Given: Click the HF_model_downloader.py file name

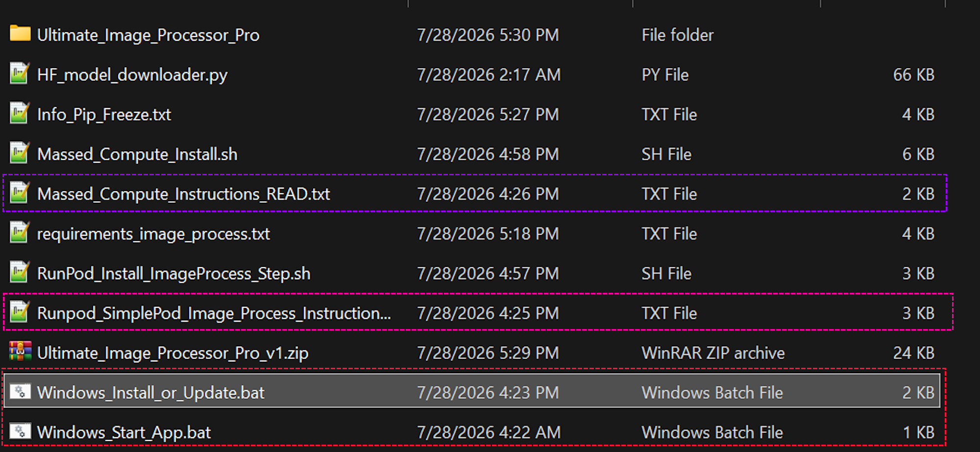Looking at the screenshot, I should click(132, 75).
